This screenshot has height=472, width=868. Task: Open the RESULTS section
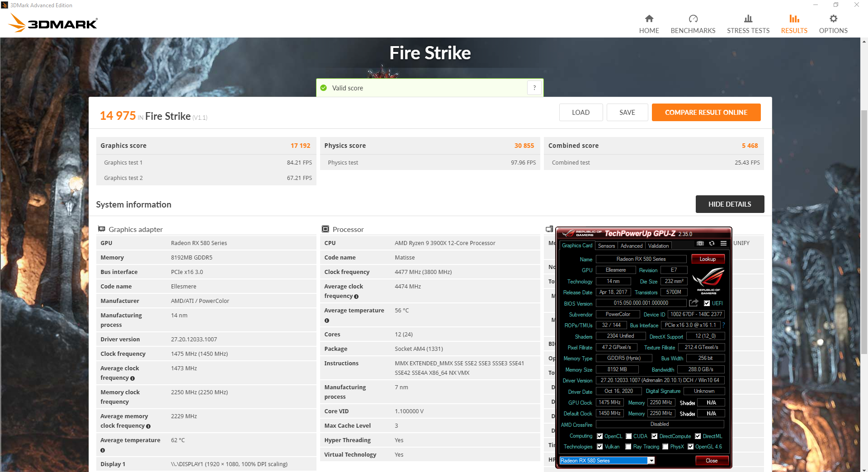click(x=794, y=24)
